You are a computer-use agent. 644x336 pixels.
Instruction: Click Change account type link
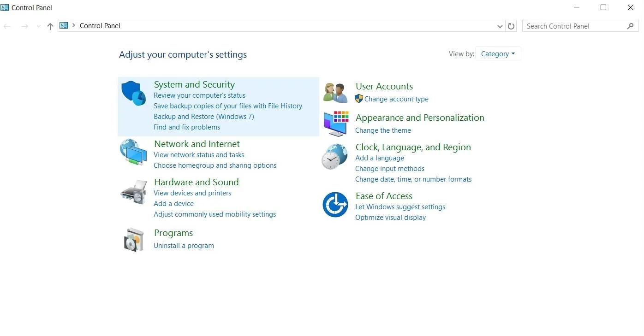(x=396, y=99)
